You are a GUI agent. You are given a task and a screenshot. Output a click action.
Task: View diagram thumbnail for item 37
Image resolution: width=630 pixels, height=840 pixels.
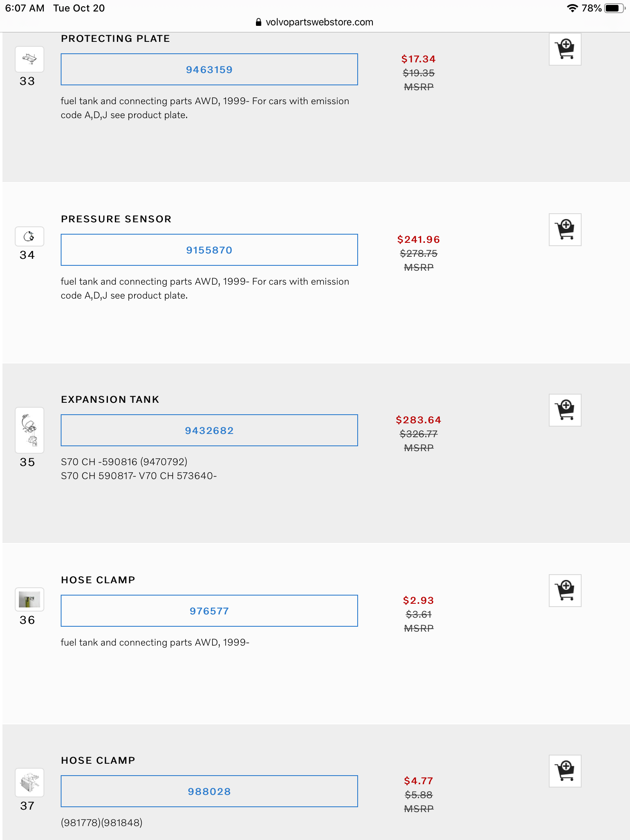30,783
